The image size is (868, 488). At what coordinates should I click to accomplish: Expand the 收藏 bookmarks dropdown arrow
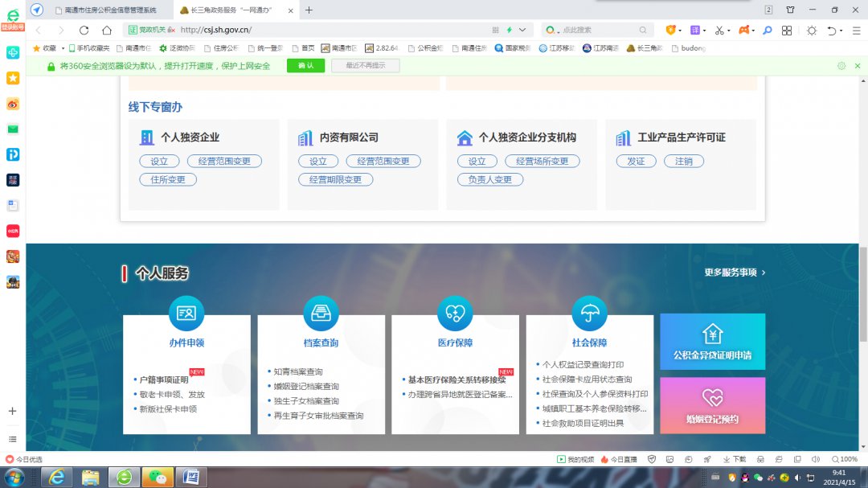pyautogui.click(x=63, y=48)
